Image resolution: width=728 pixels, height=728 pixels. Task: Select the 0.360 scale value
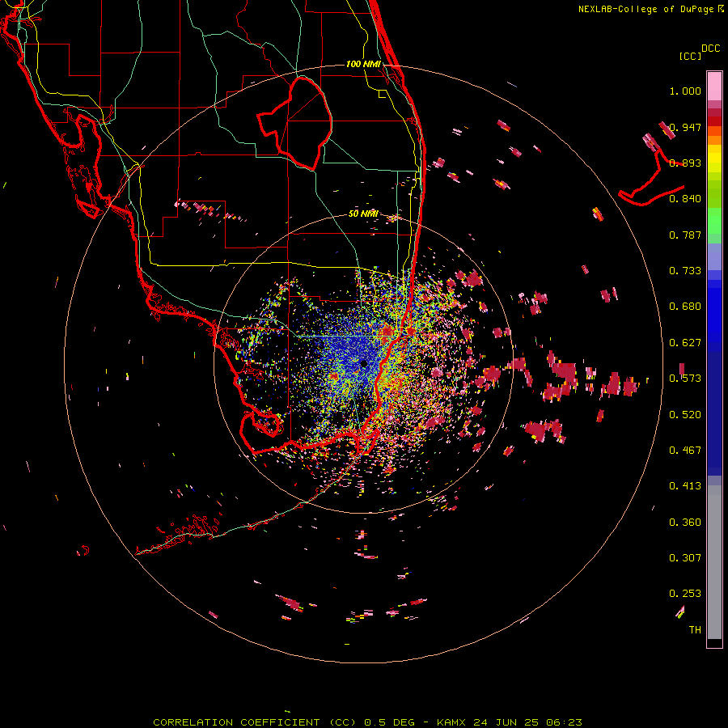tap(685, 523)
